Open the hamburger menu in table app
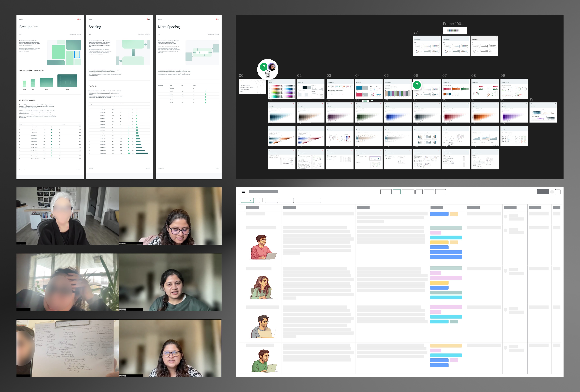Image resolution: width=580 pixels, height=392 pixels. (243, 192)
